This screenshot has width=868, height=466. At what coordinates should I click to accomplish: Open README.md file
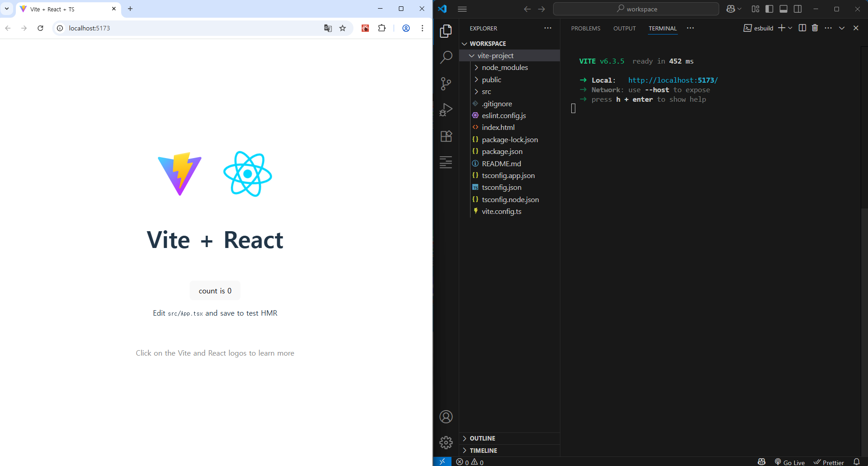point(510,164)
